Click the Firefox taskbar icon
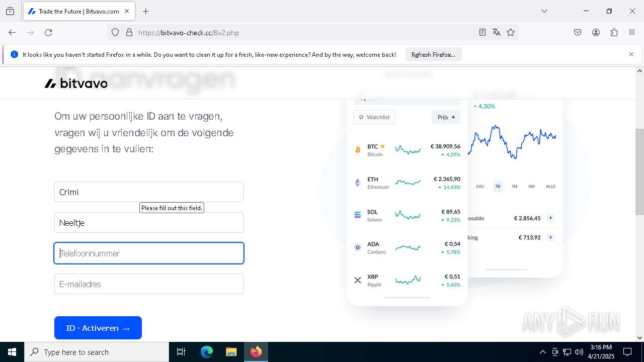Image resolution: width=644 pixels, height=362 pixels. 256,352
